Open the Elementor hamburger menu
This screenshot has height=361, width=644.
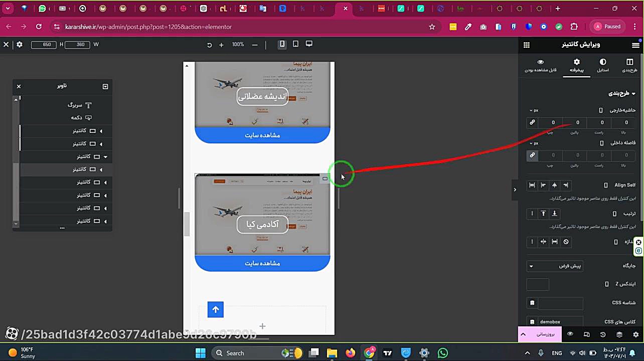(x=635, y=45)
